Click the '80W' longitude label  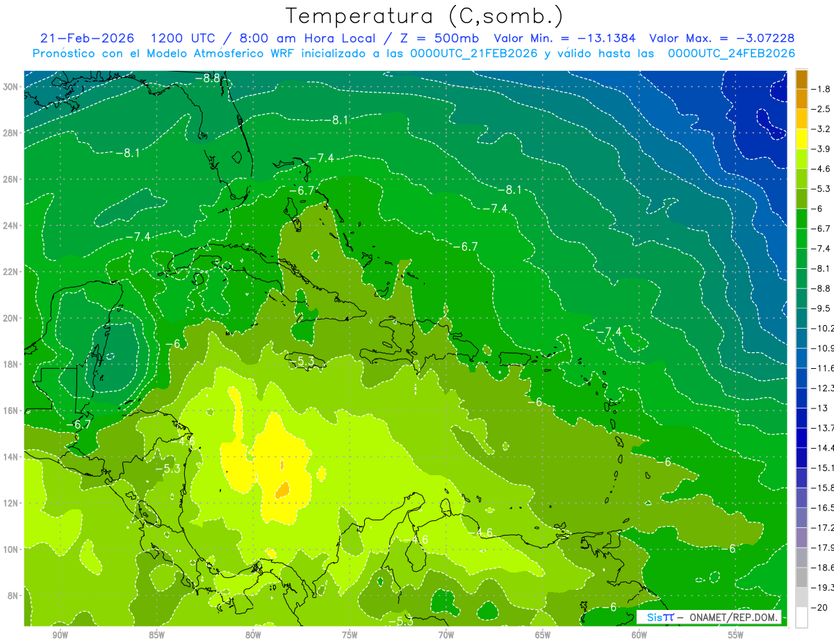[253, 635]
